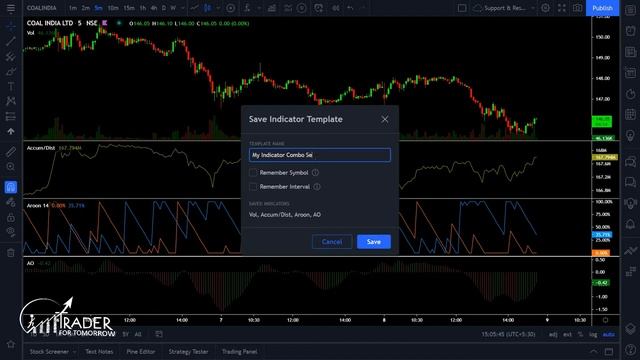This screenshot has width=640, height=360.
Task: Toggle the ext extended hours option
Action: coord(567,334)
